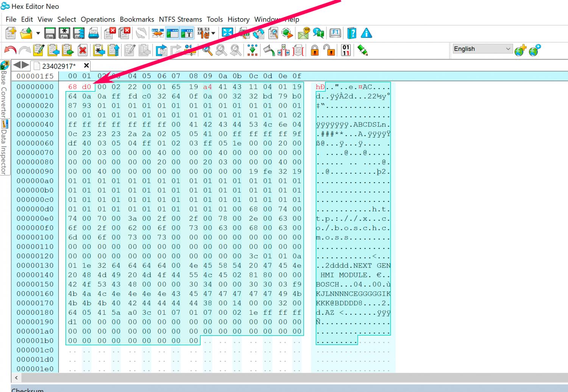Click the Refresh arrows icon
This screenshot has width=568, height=392.
point(141,33)
